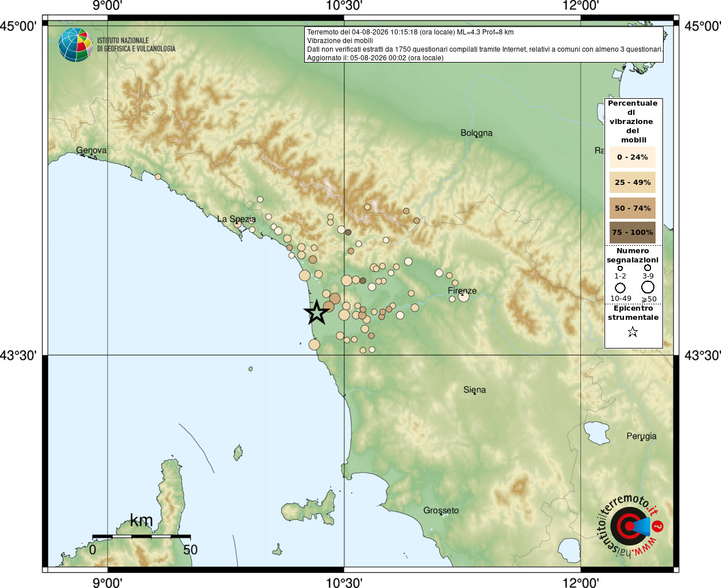Click the 3-9 reports circle in legend
This screenshot has height=588, width=721.
click(648, 268)
